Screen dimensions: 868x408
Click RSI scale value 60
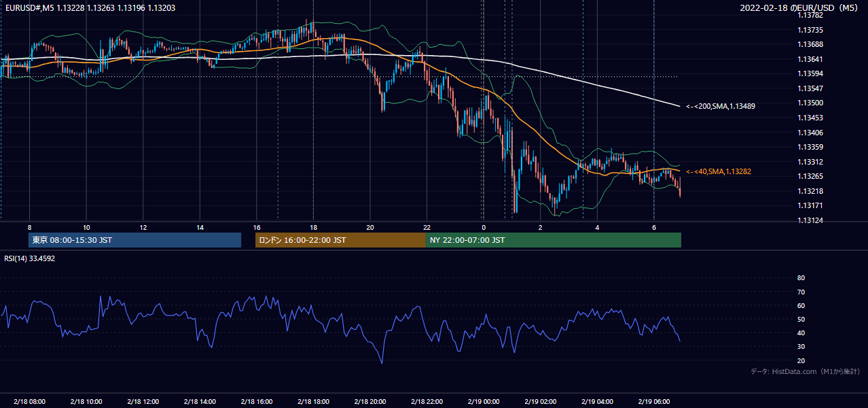tap(801, 305)
